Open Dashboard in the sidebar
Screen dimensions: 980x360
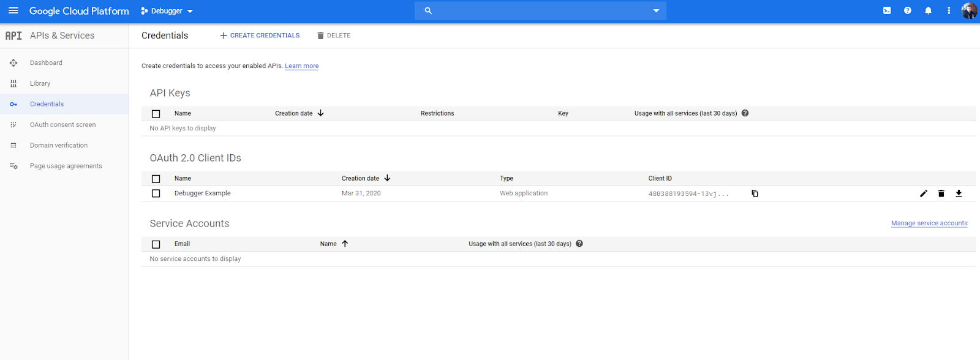coord(46,62)
